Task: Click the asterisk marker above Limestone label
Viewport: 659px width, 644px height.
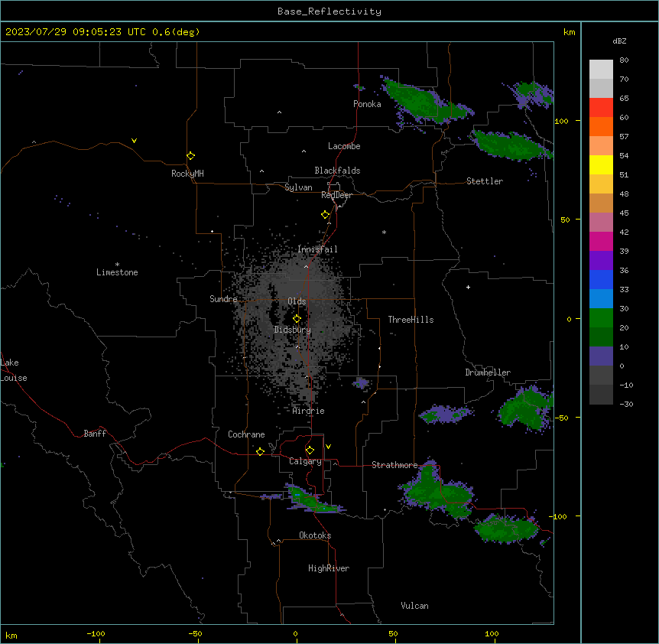Action: pyautogui.click(x=117, y=264)
